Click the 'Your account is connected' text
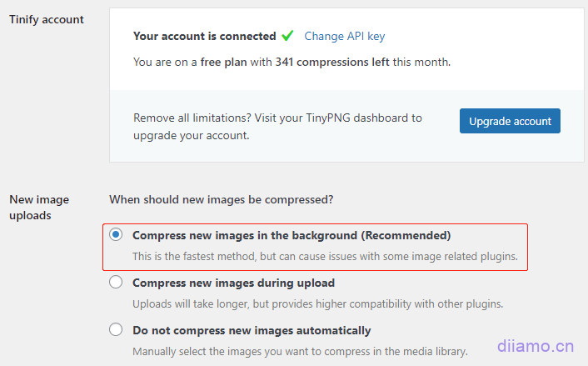The width and height of the screenshot is (588, 366). [x=204, y=37]
